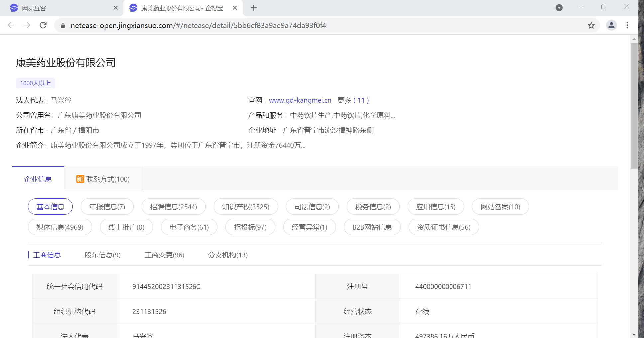
Task: Click registration number 440000000006711
Action: tap(443, 286)
